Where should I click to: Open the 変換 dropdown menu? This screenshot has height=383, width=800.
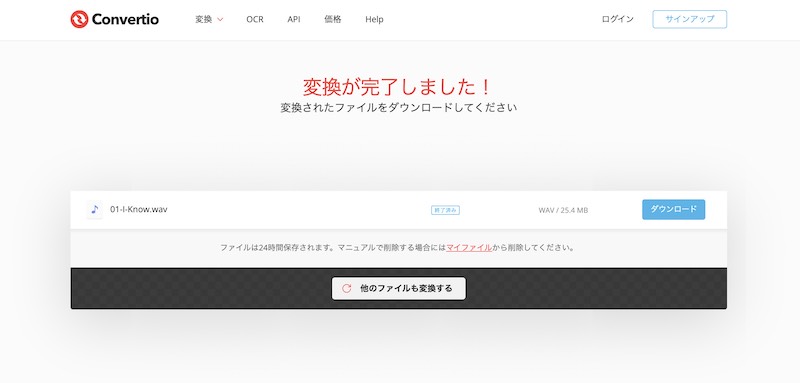pos(209,19)
